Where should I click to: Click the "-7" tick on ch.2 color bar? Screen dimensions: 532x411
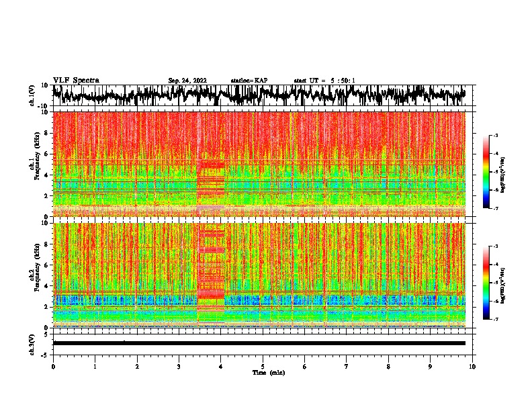tap(496, 319)
